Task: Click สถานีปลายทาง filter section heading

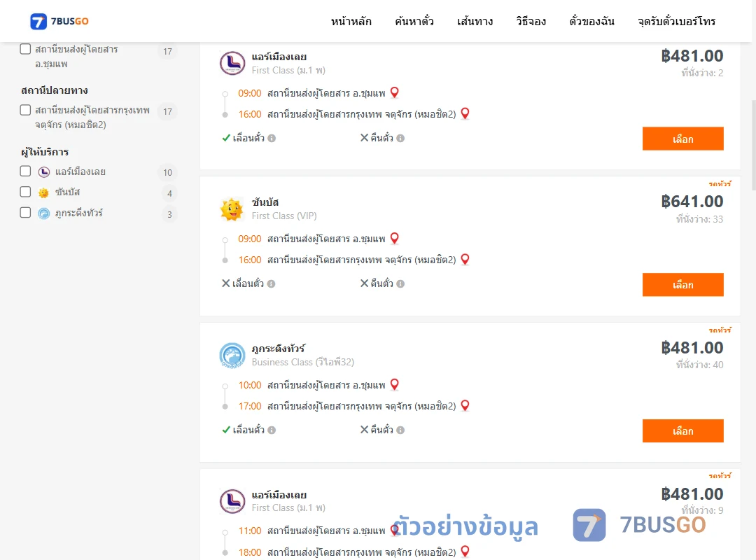Action: pos(55,90)
